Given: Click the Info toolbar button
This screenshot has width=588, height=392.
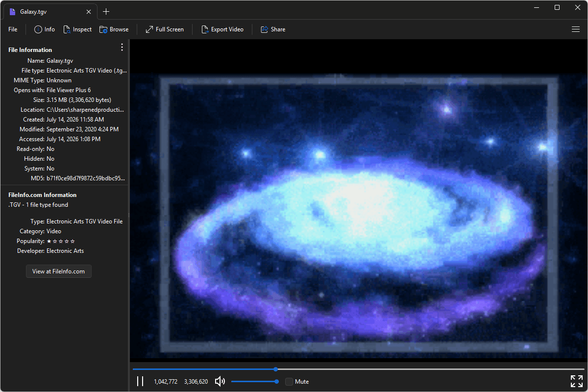Looking at the screenshot, I should tap(45, 29).
